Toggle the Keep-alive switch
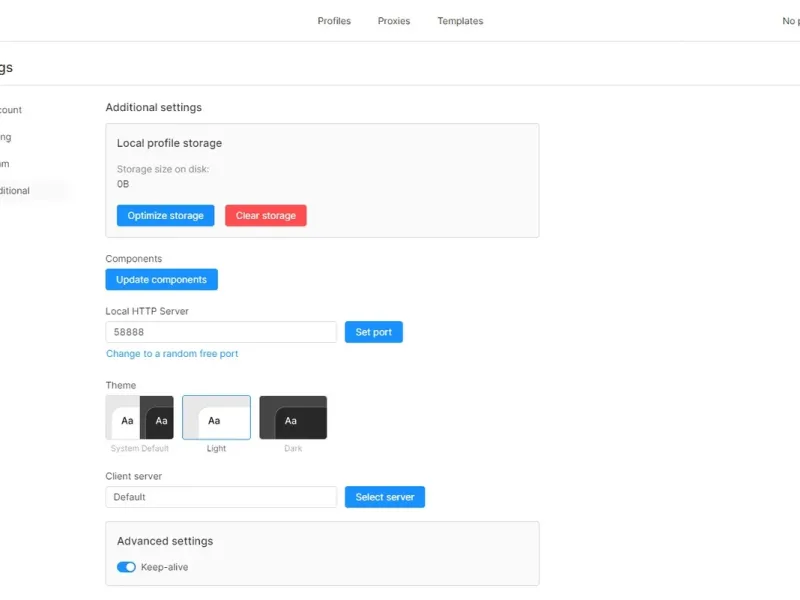Viewport: 800px width, 600px height. pos(126,567)
